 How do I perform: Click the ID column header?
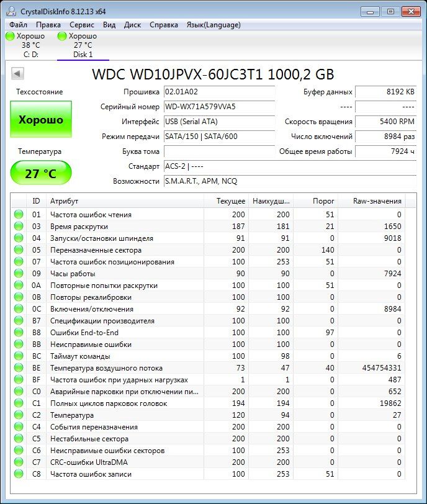pyautogui.click(x=36, y=201)
